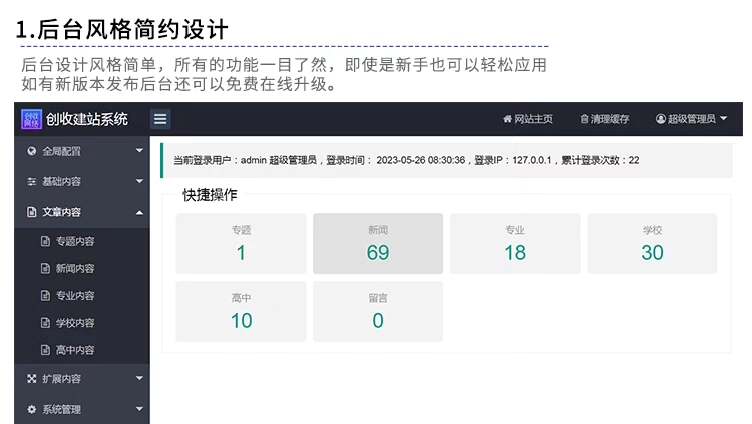Click the file icon beside 专题内容

[x=45, y=241]
